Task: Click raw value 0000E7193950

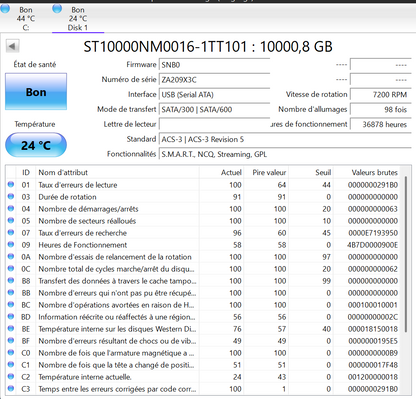Action: [373, 233]
